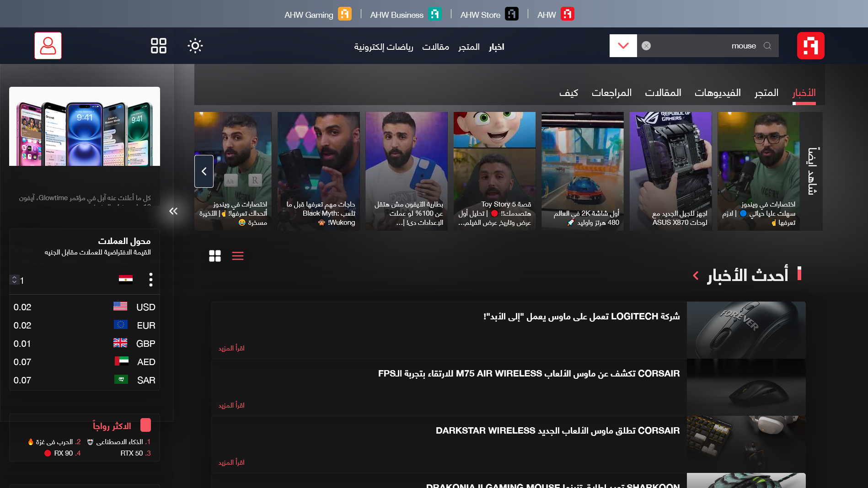The width and height of the screenshot is (868, 488).
Task: Click the red الاكثر رواجاً trending icon
Action: point(146,425)
